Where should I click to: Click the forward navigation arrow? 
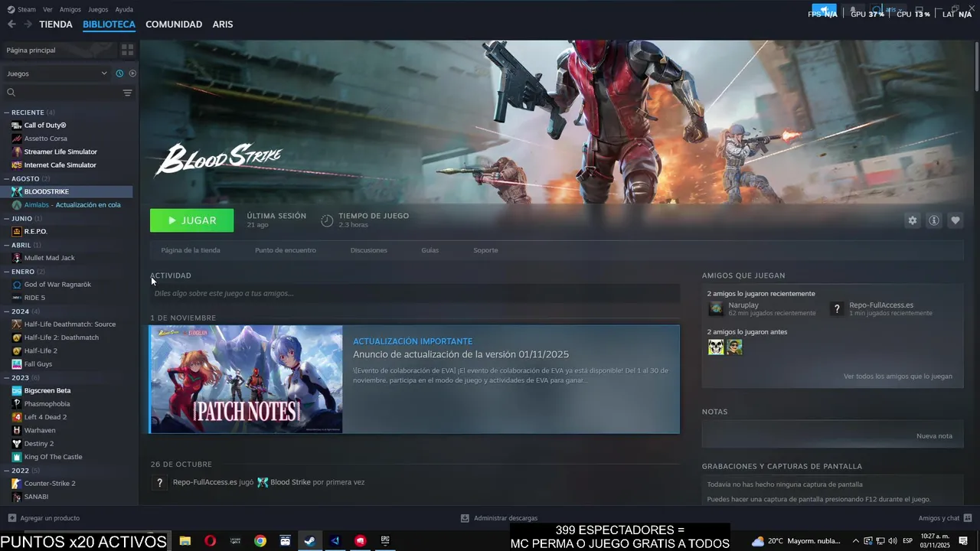(x=28, y=24)
